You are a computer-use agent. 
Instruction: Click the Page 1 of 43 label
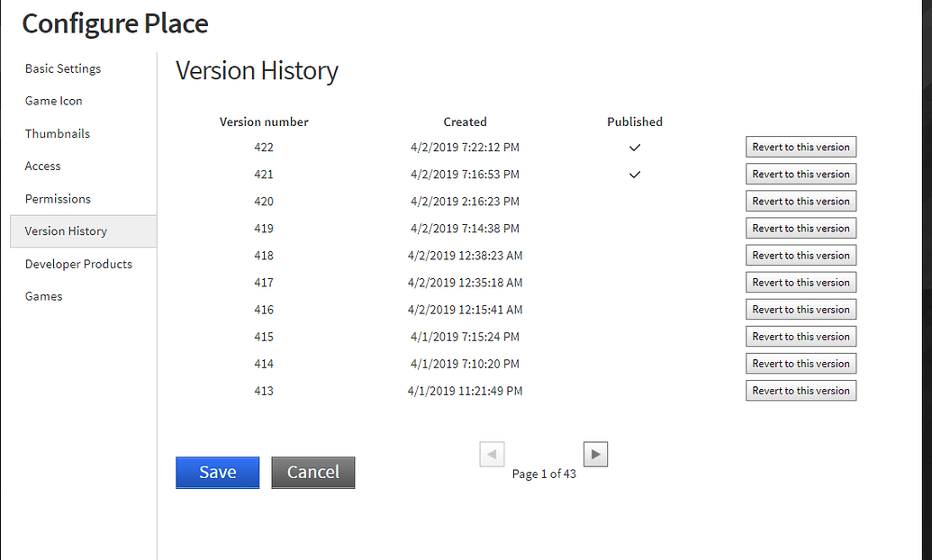544,474
